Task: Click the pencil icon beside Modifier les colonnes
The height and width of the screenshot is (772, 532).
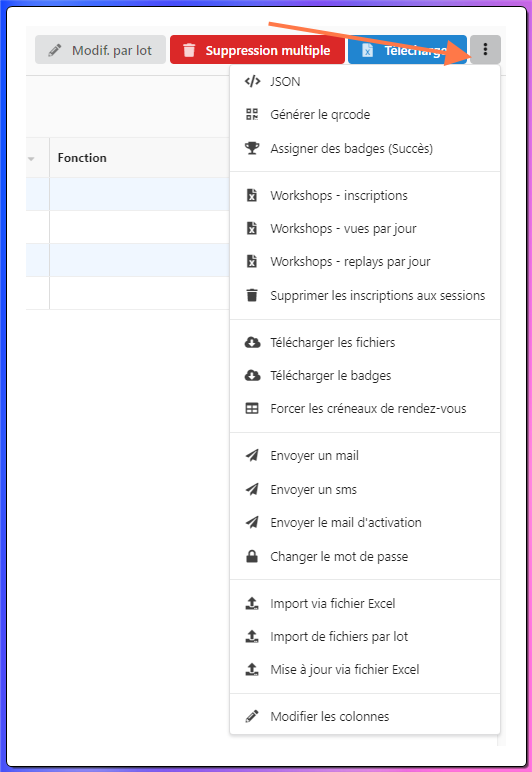Action: pos(252,716)
